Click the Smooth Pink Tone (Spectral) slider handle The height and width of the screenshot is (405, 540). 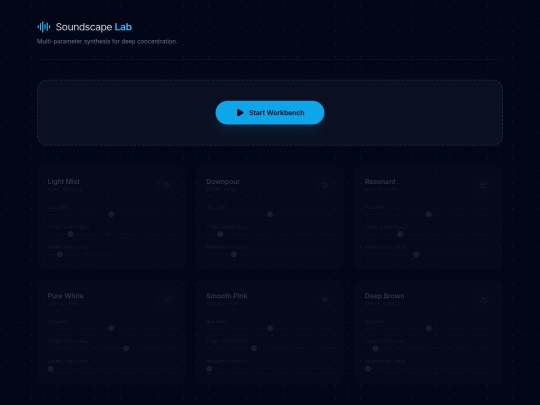pyautogui.click(x=254, y=349)
